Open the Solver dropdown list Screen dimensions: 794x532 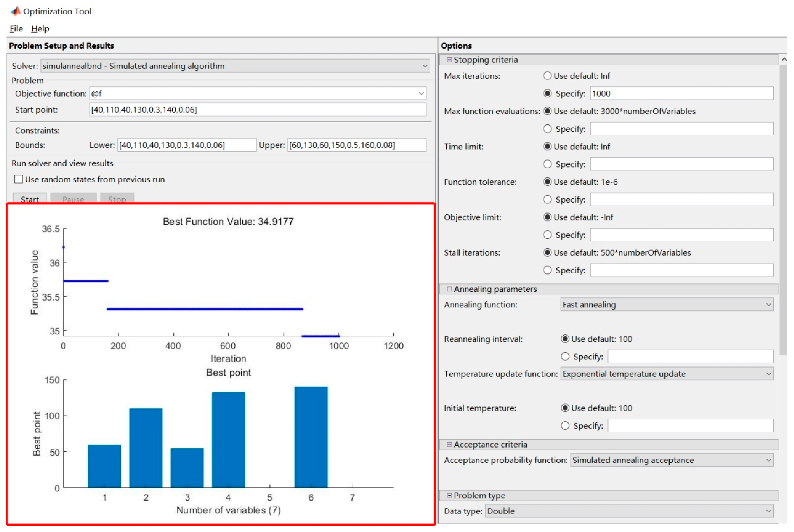[x=425, y=66]
